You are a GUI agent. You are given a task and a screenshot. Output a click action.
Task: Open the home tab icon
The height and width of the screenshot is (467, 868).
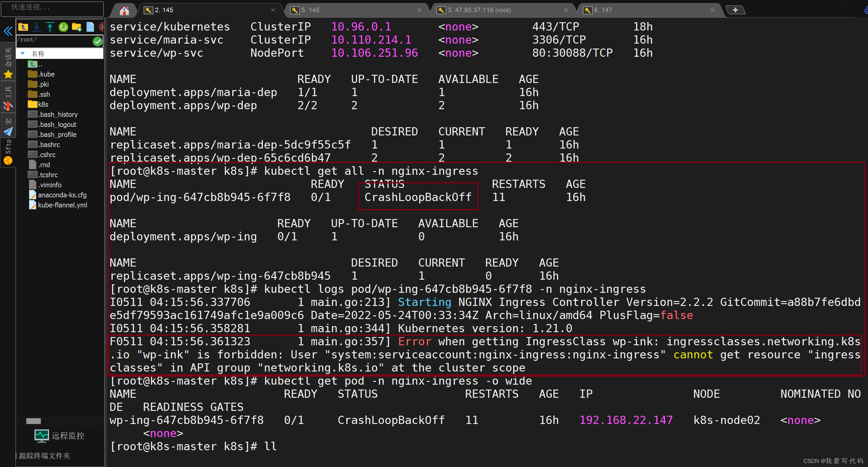(x=124, y=10)
